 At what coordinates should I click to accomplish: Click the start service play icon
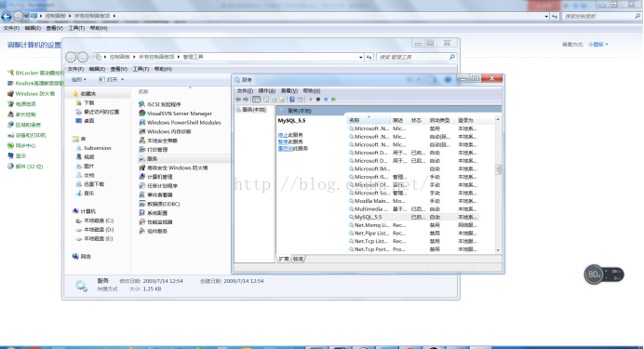tap(311, 100)
